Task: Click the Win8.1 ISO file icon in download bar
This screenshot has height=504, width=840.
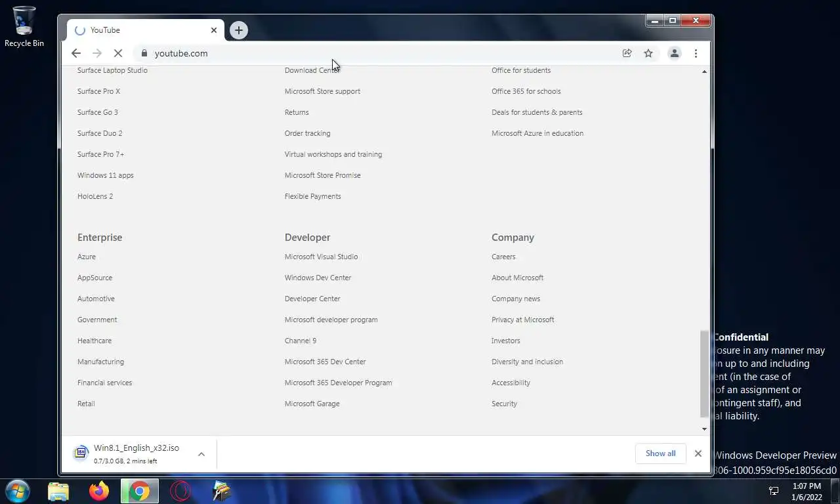Action: click(x=81, y=453)
